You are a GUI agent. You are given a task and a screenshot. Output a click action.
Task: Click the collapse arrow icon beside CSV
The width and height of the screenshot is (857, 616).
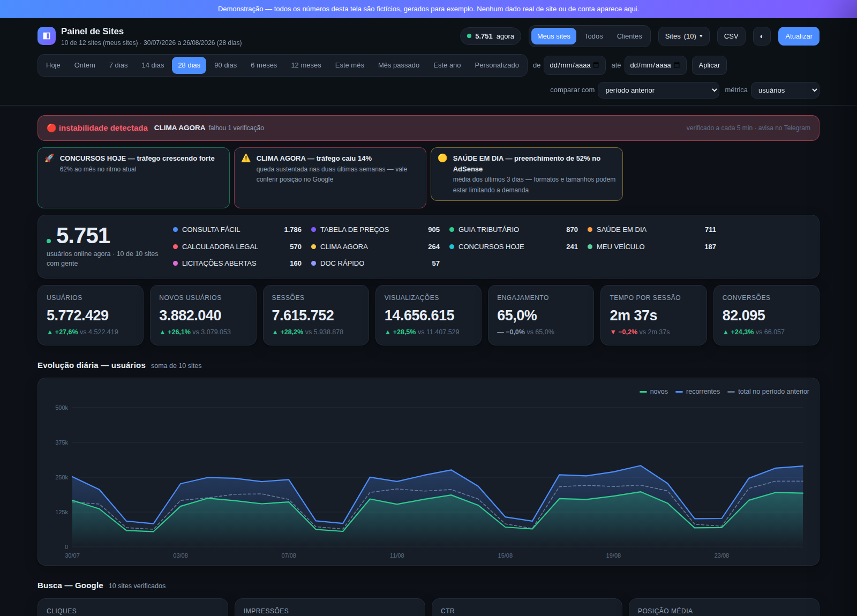[762, 36]
